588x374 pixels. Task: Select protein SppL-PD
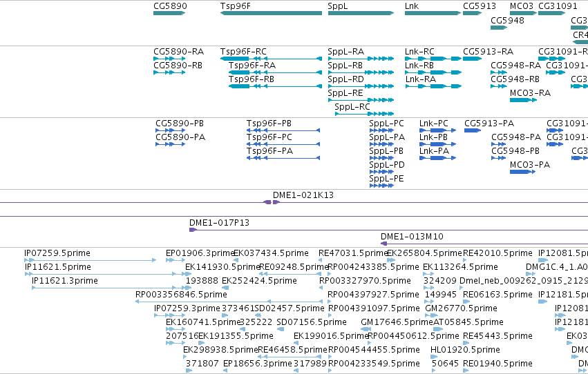(381, 172)
